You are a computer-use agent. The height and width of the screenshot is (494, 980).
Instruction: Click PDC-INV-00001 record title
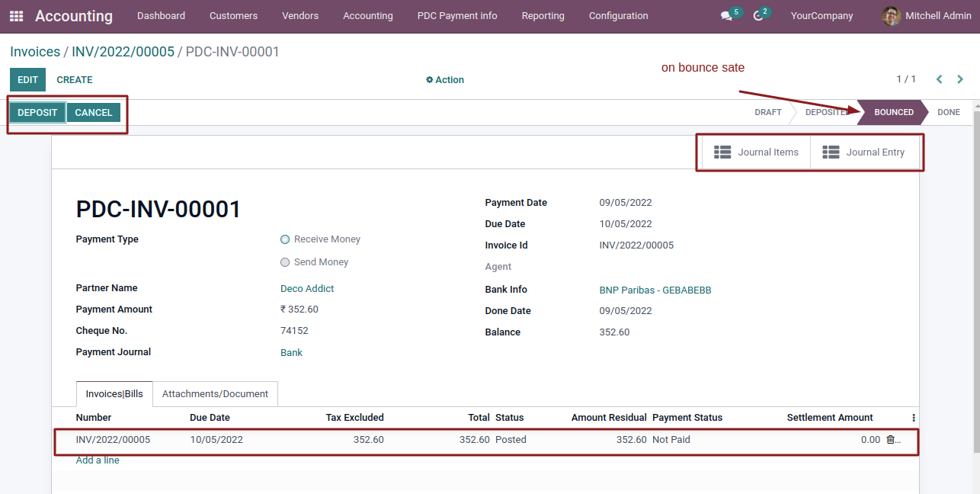pos(159,210)
